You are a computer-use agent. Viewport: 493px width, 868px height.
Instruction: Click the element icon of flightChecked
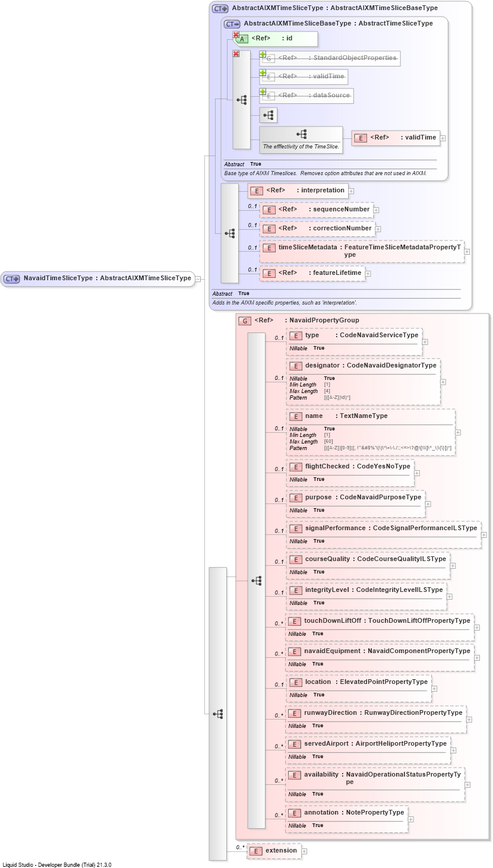click(296, 467)
